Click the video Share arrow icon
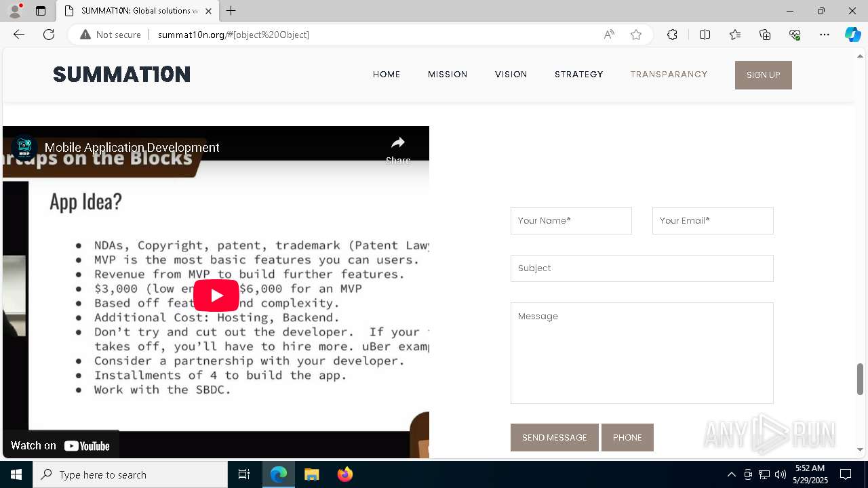868x488 pixels. [x=398, y=142]
